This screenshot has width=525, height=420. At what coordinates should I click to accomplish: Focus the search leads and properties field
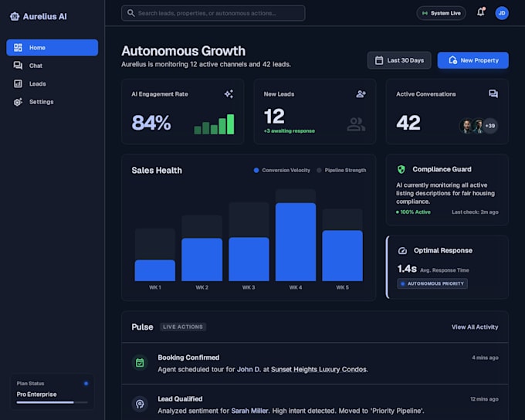pyautogui.click(x=213, y=13)
